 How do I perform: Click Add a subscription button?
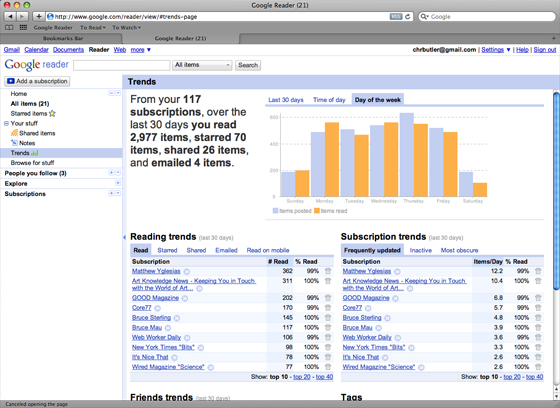pyautogui.click(x=37, y=81)
